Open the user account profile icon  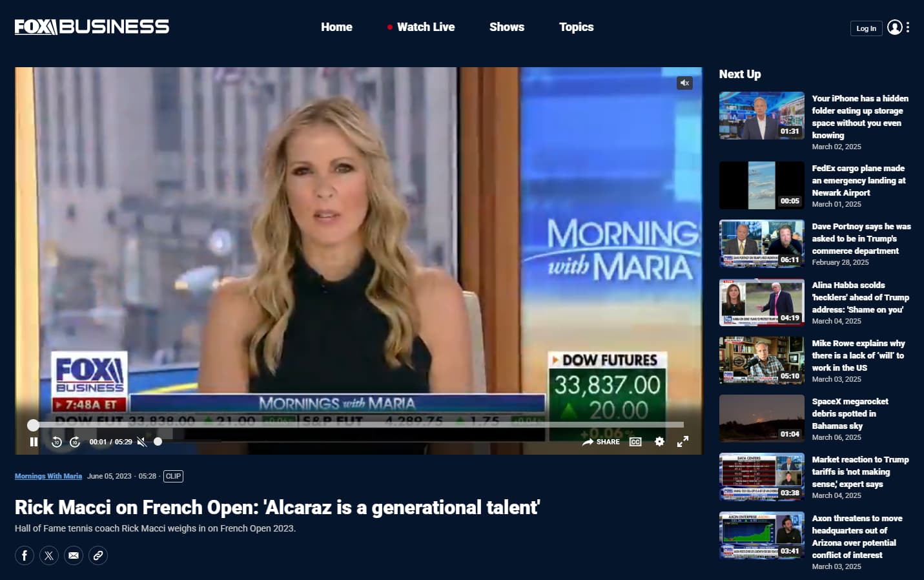point(894,27)
